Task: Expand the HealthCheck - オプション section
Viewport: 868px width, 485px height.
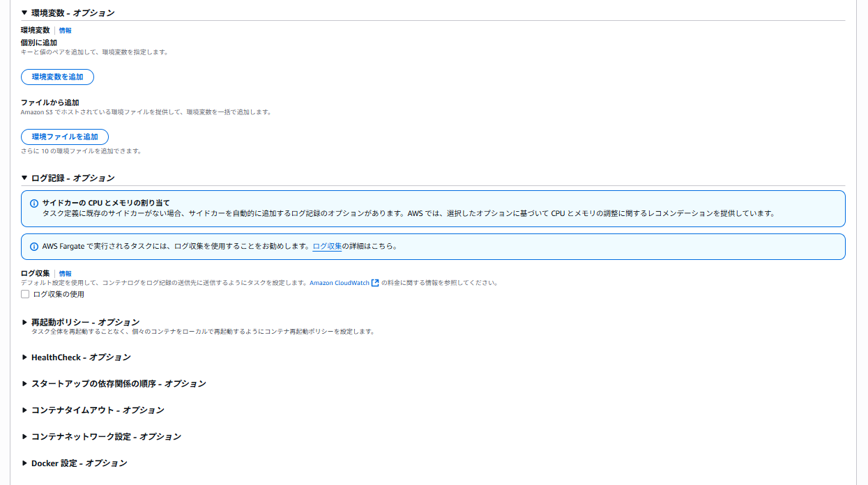Action: pos(76,357)
